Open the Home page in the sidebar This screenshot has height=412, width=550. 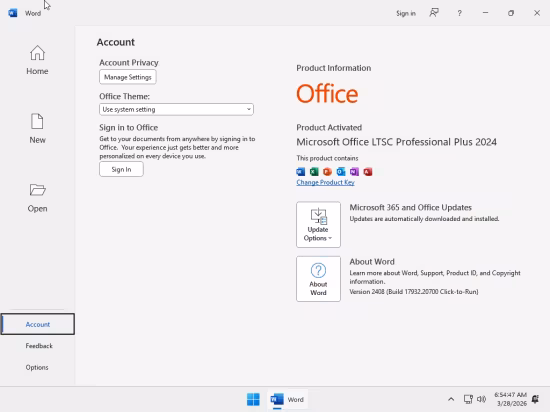[x=37, y=60]
